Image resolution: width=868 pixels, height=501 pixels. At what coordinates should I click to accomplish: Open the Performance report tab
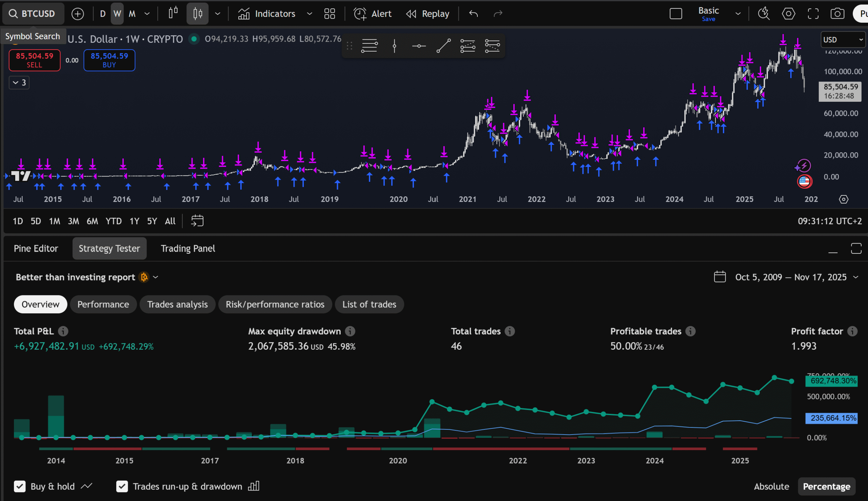click(103, 304)
